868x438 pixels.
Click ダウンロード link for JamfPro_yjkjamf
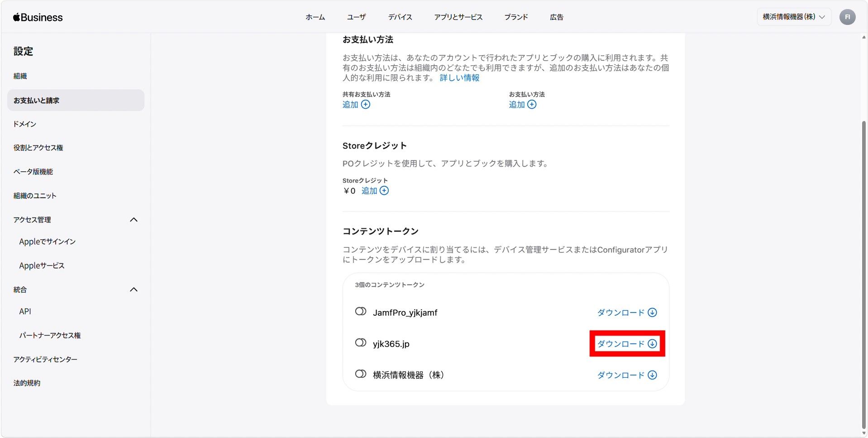621,313
